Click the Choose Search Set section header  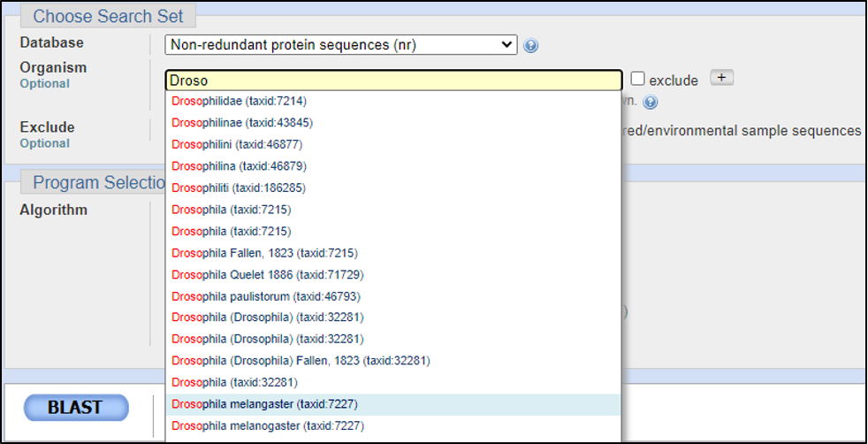click(108, 16)
